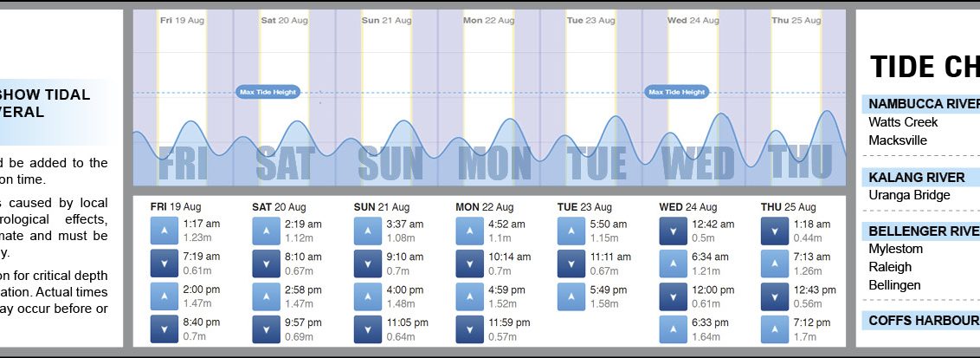Image resolution: width=980 pixels, height=358 pixels.
Task: Click Wednesday's 6:33 pm high tide icon
Action: coord(673,329)
